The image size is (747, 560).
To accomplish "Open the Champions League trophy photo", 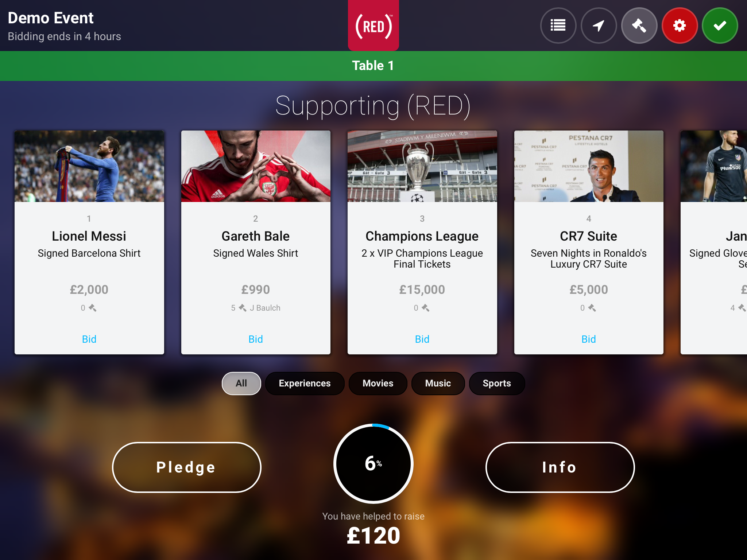I will [422, 166].
